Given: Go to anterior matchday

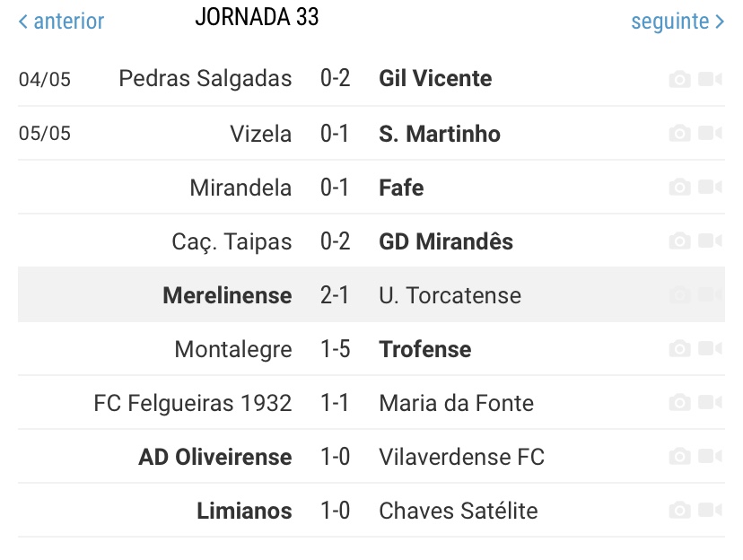Looking at the screenshot, I should pos(61,22).
